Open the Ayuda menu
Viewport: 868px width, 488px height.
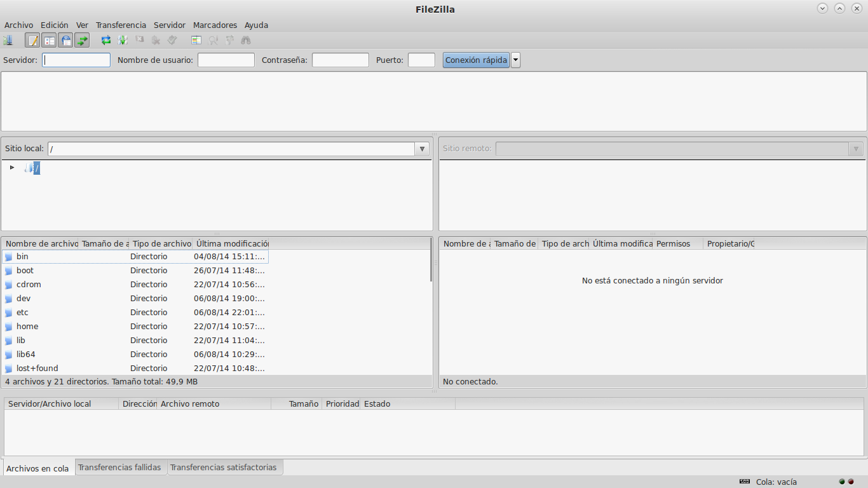(257, 25)
